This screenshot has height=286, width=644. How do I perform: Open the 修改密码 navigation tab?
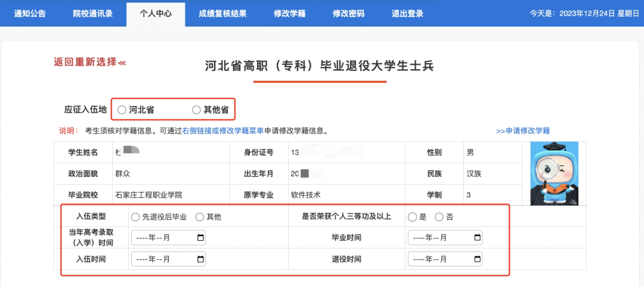(348, 13)
